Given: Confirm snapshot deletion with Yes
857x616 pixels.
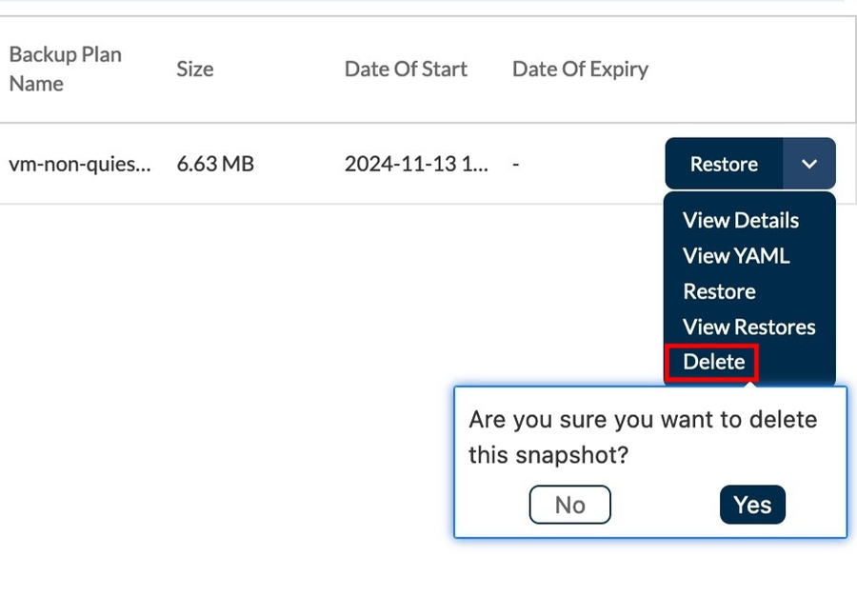Looking at the screenshot, I should click(x=752, y=505).
